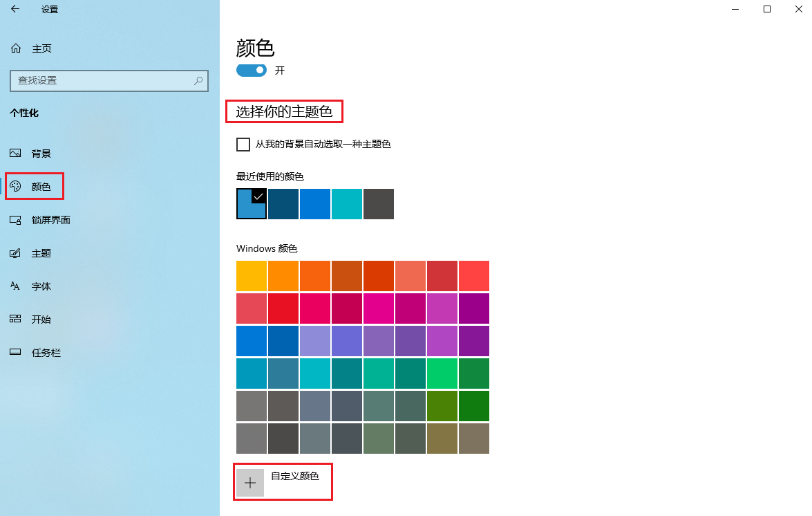Select the yellow swatch in Windows 颜色
Screen dimensions: 812x516
pyautogui.click(x=251, y=275)
